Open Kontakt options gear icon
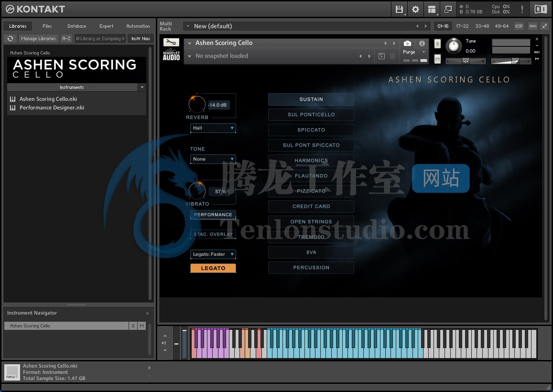Screen dimensions: 553x392 click(x=415, y=9)
